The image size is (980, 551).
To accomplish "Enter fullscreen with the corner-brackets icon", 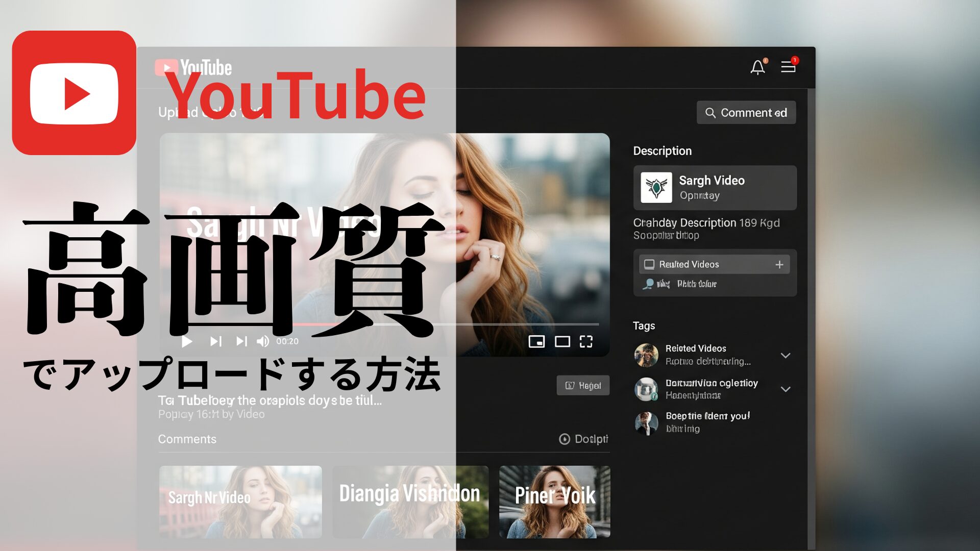I will pos(586,341).
